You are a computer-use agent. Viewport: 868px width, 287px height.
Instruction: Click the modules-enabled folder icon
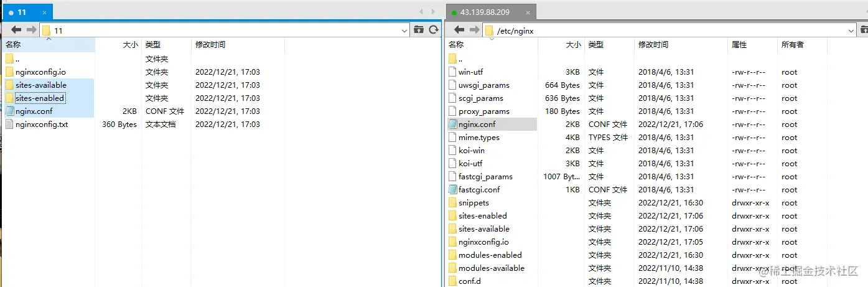tap(452, 255)
